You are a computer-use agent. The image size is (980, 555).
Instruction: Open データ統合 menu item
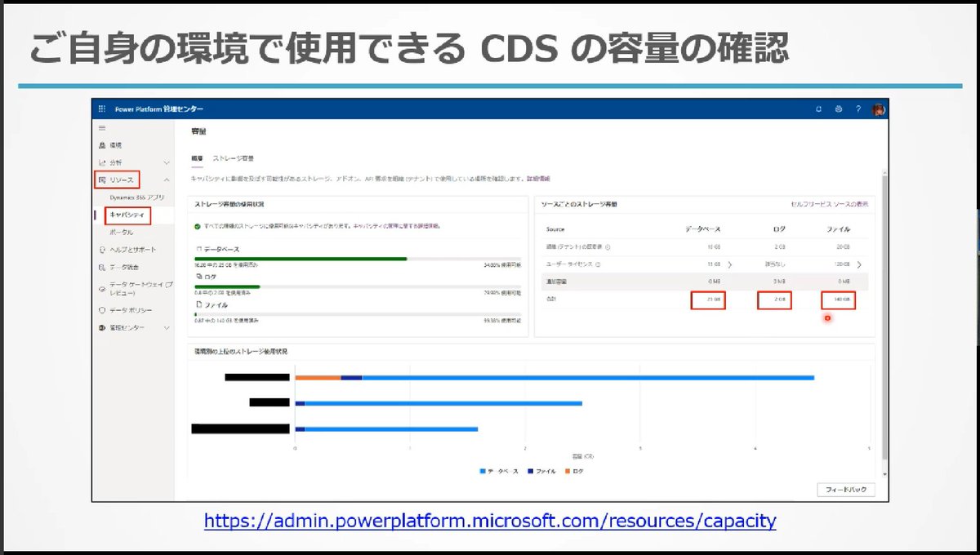[124, 268]
